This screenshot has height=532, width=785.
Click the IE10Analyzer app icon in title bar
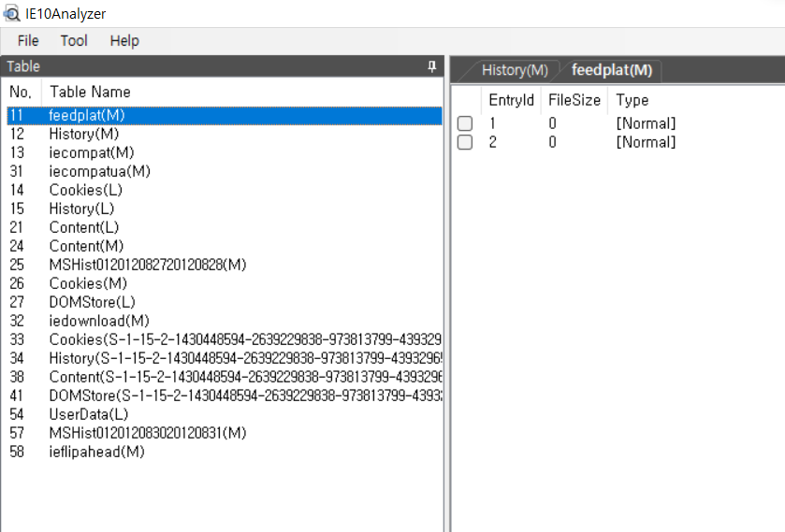(11, 13)
